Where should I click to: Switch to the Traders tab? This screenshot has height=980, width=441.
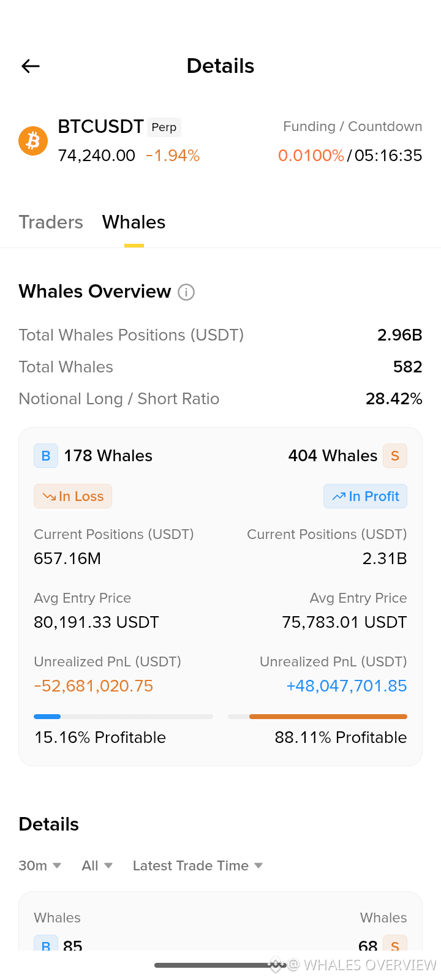51,222
